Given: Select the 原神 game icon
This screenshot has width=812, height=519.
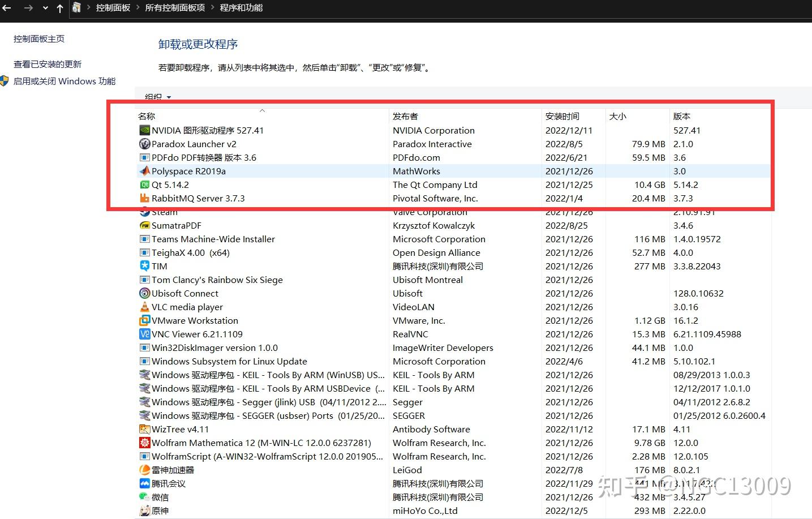Looking at the screenshot, I should [144, 511].
